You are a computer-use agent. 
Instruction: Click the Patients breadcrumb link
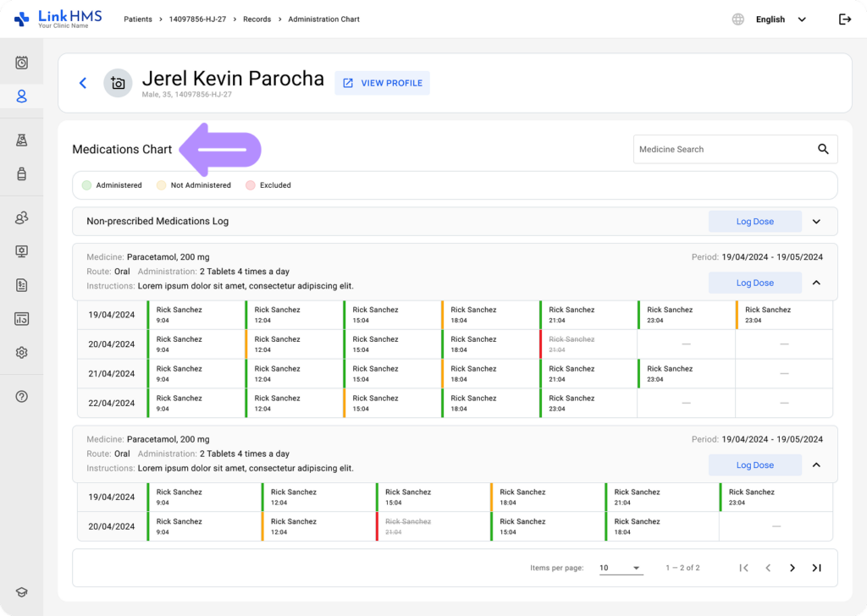139,19
